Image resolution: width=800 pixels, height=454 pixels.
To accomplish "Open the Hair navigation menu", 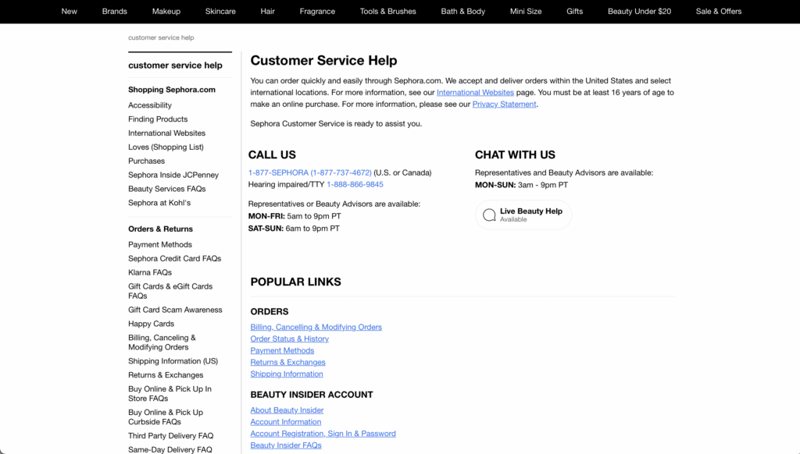I will [267, 11].
